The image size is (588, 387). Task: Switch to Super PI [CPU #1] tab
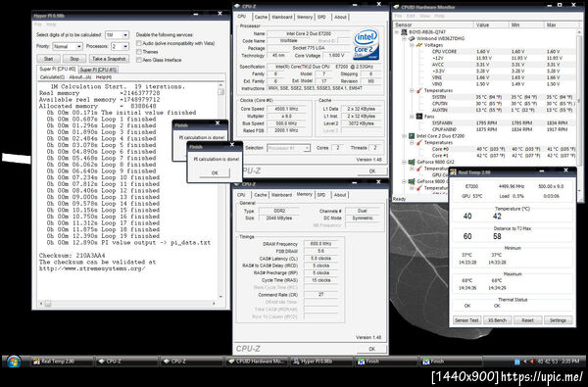click(x=99, y=70)
